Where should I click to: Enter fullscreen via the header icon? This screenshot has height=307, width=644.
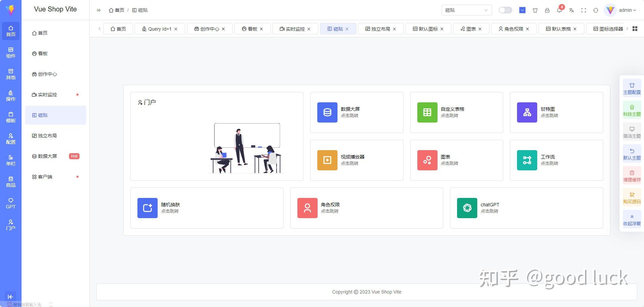click(x=584, y=10)
